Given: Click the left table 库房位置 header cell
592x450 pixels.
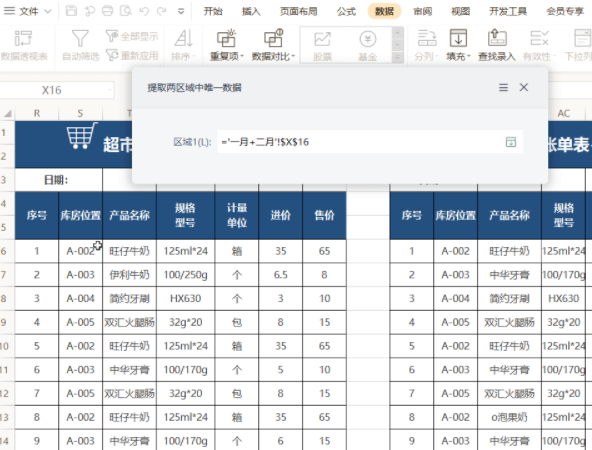Looking at the screenshot, I should (x=80, y=216).
